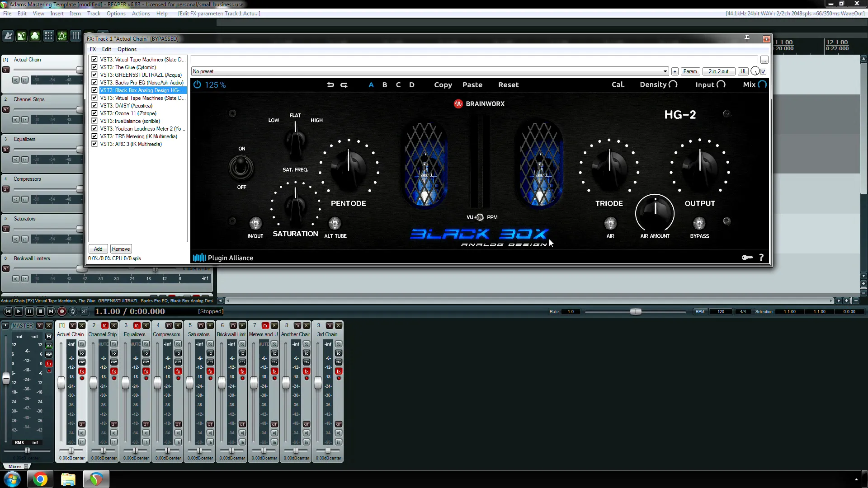Click the AIR button on Triode section
Screen dimensions: 868x488
point(610,223)
